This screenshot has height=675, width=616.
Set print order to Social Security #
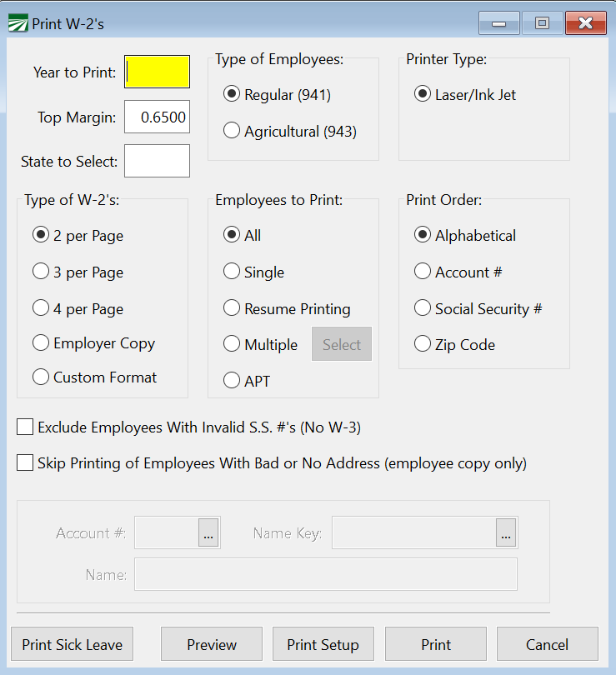coord(423,309)
